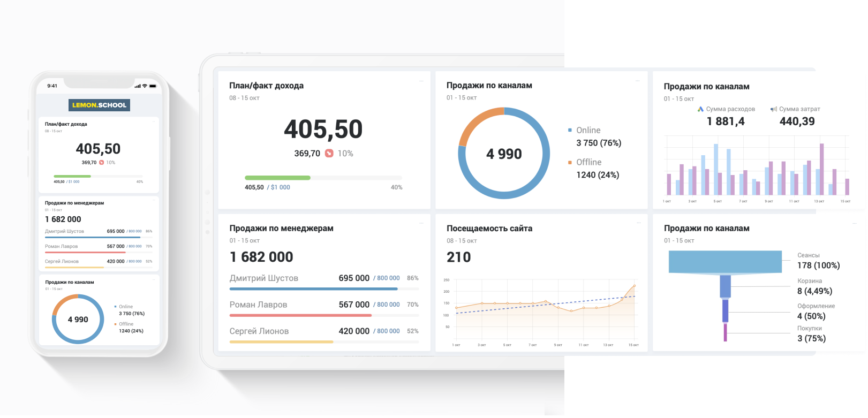Image resolution: width=868 pixels, height=418 pixels.
Task: Select the Покупки funnel stage label
Action: click(809, 329)
